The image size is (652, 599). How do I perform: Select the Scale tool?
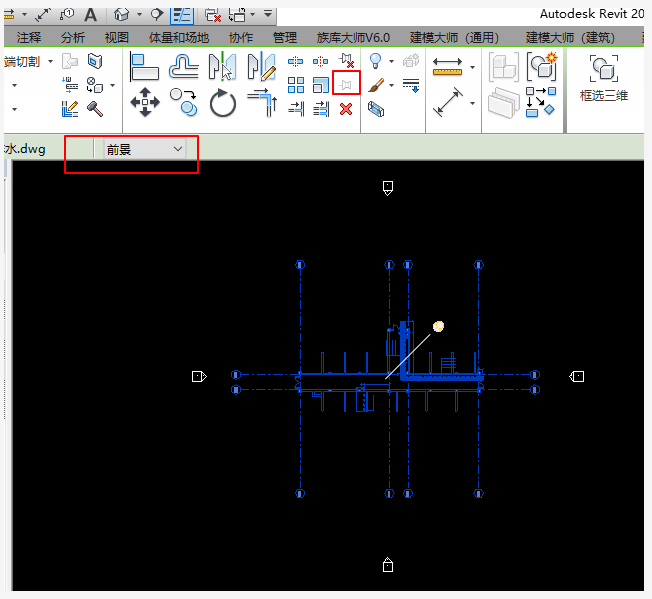(321, 85)
